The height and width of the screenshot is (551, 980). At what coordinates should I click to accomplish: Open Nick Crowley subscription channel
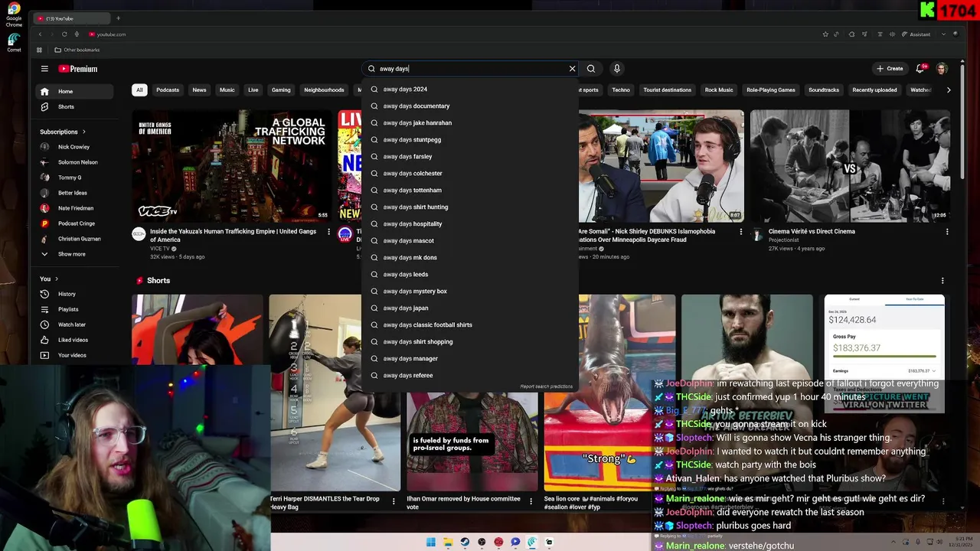[74, 147]
